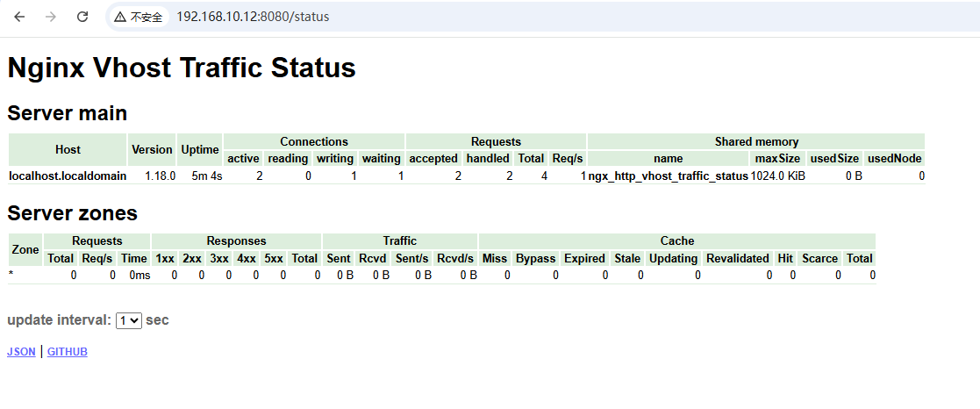Click the '4xx' column header

247,258
